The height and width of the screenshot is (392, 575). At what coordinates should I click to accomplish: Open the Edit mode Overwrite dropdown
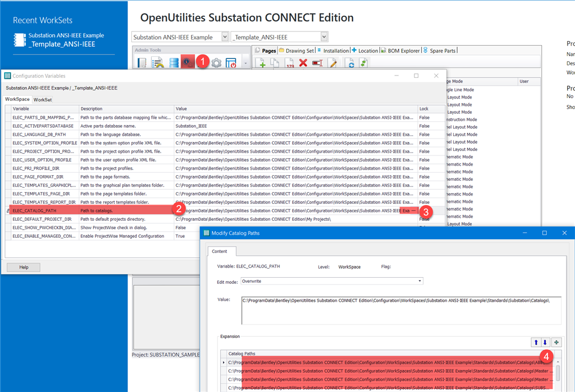tap(419, 280)
